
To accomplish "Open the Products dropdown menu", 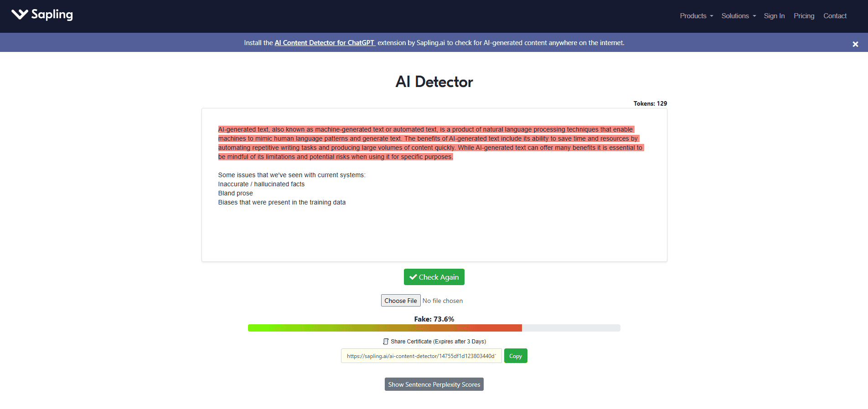I will click(x=696, y=16).
